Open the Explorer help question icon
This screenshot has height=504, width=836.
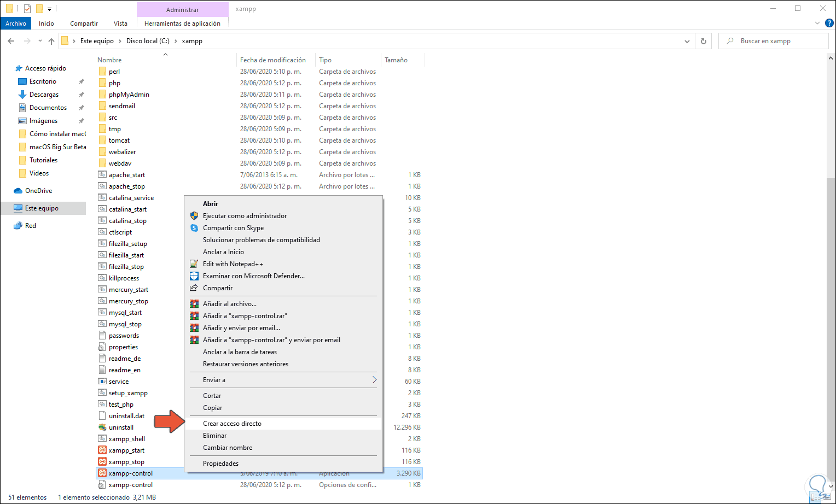pyautogui.click(x=829, y=23)
